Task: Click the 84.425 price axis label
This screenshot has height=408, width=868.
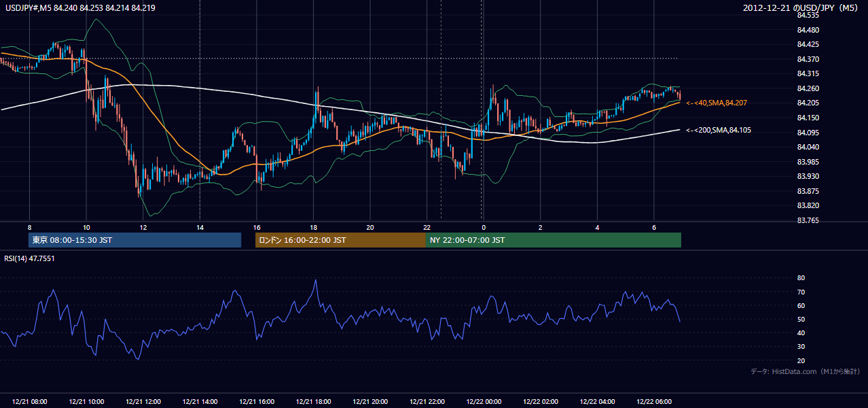Action: point(809,44)
